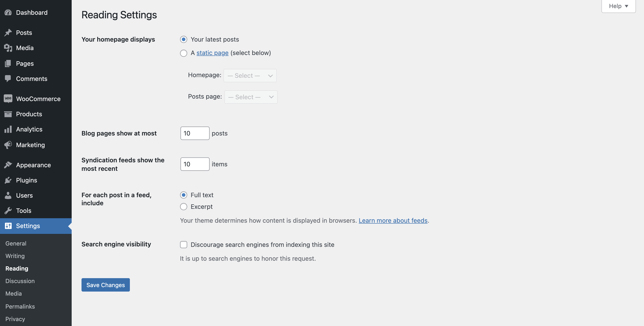Select the Excerpt radio button for feeds
This screenshot has width=644, height=326.
[x=183, y=207]
